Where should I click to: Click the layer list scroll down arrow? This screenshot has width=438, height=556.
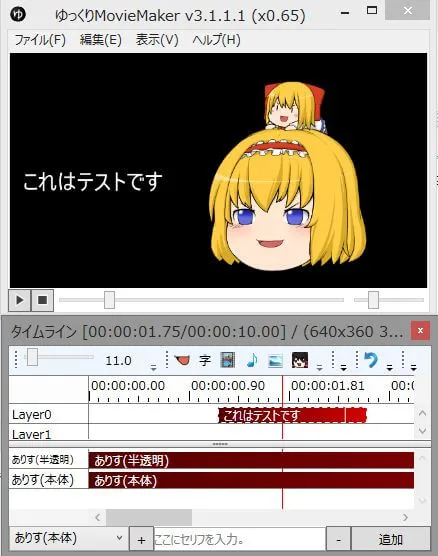(x=422, y=430)
